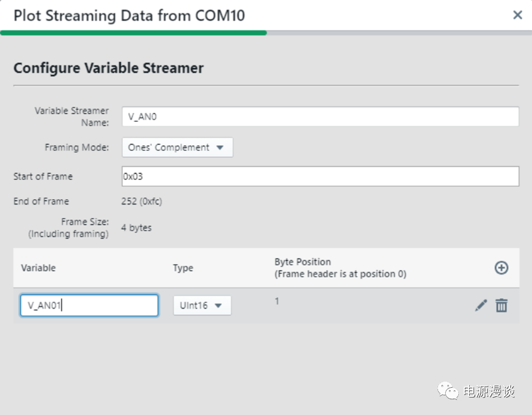The height and width of the screenshot is (415, 532).
Task: Delete the V_AN01 variable using trash icon
Action: [501, 306]
